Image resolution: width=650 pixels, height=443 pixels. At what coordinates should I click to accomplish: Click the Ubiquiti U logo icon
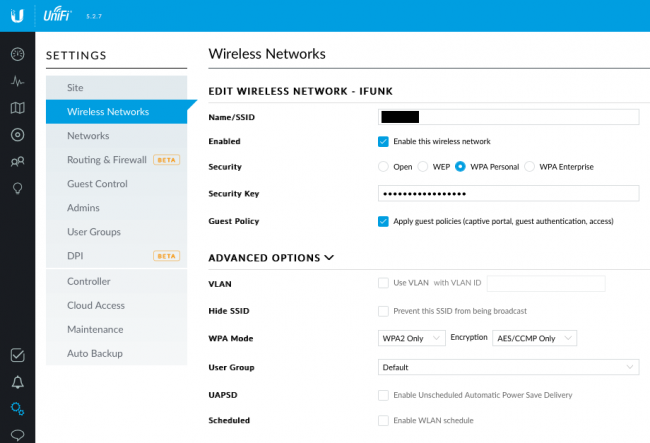[x=17, y=16]
